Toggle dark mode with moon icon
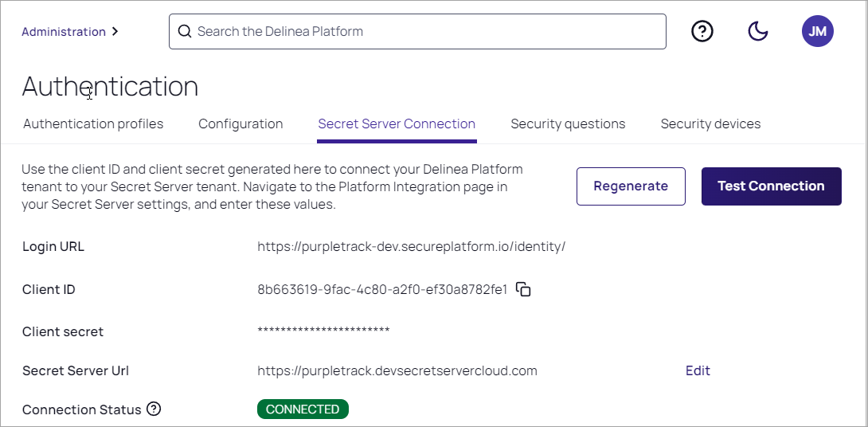Viewport: 868px width, 427px height. click(x=758, y=31)
